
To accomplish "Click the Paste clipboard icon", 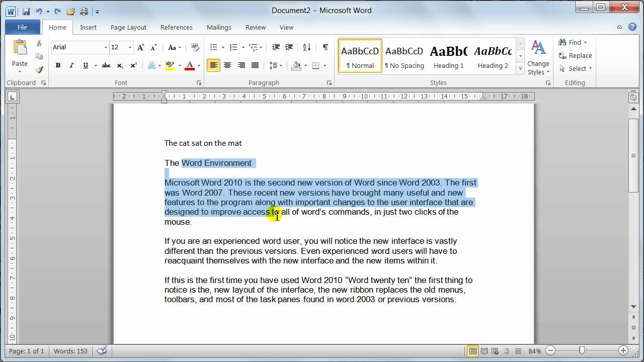I will pos(20,48).
